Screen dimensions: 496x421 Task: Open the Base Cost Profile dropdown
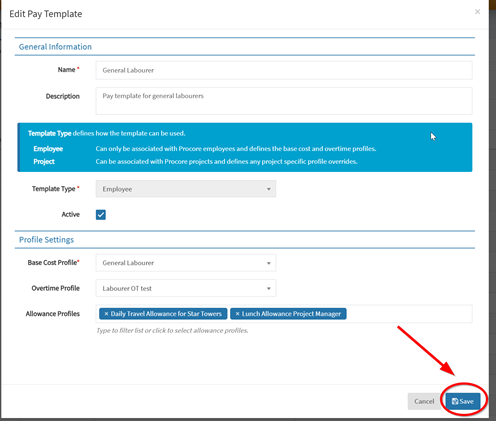186,263
